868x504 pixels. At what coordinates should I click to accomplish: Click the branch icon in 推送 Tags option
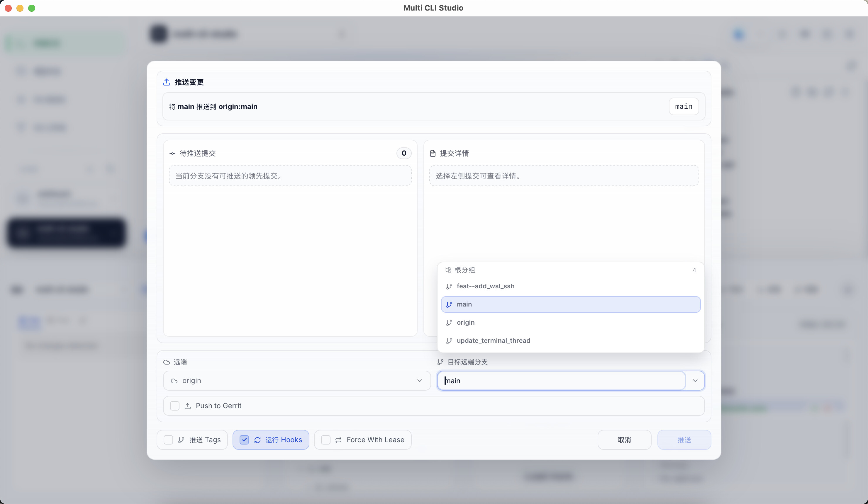[x=181, y=440]
